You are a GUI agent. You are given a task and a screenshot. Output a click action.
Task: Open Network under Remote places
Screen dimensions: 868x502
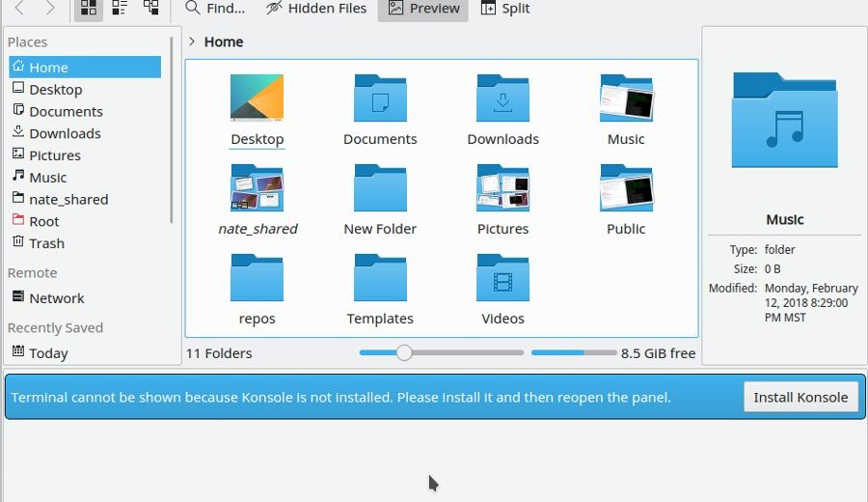[x=56, y=298]
